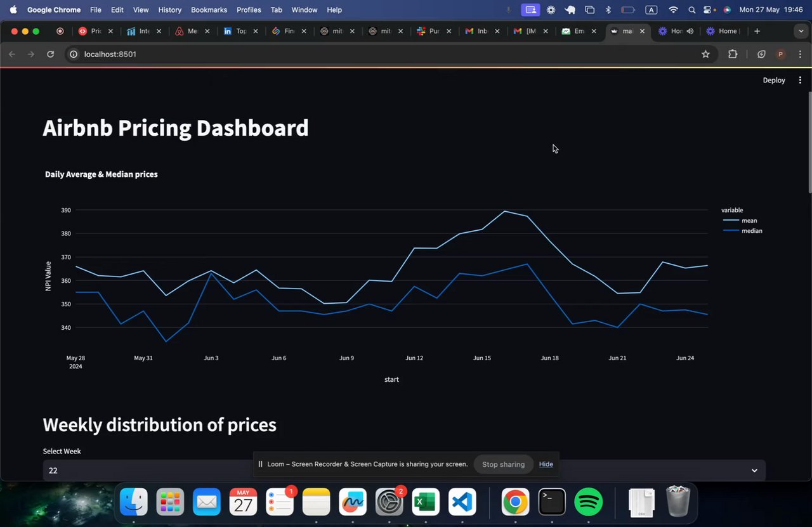Open Terminal from the Dock
This screenshot has height=527, width=812.
[x=552, y=502]
